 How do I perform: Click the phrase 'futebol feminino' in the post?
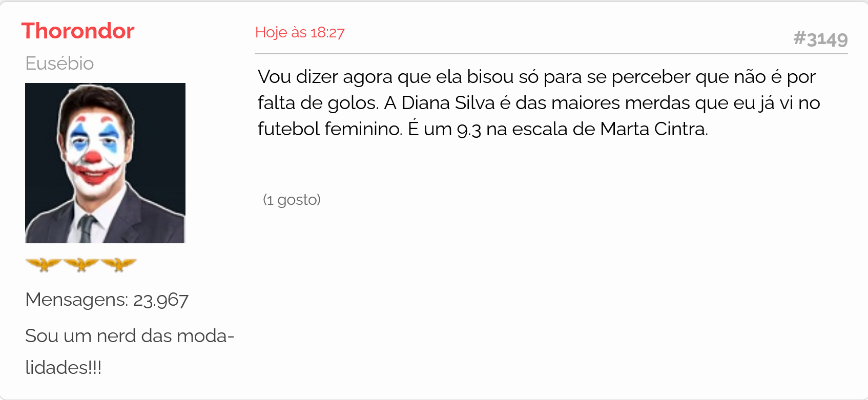(x=329, y=129)
